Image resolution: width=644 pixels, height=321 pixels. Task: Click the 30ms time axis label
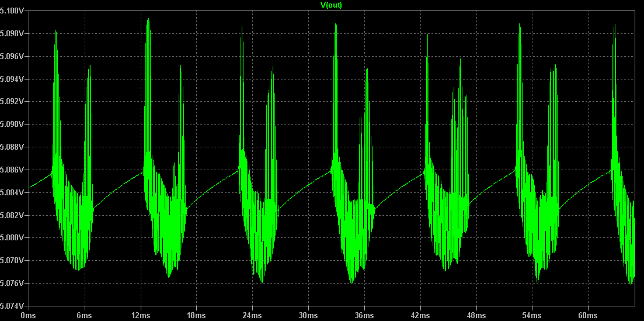[308, 316]
